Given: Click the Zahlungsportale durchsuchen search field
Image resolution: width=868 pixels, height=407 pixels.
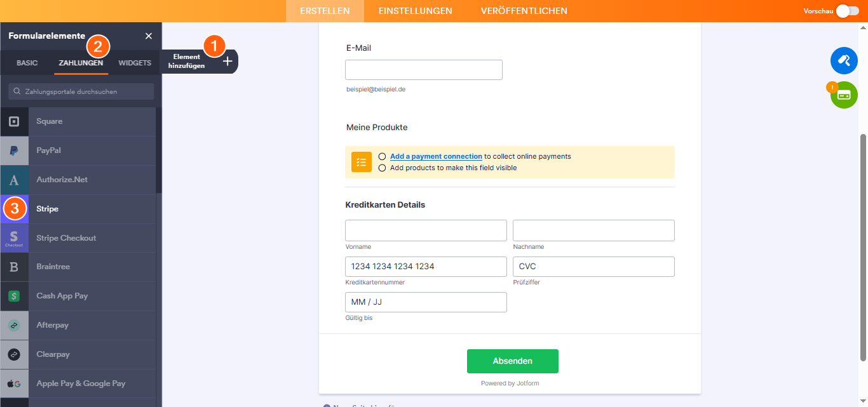Looking at the screenshot, I should [81, 91].
